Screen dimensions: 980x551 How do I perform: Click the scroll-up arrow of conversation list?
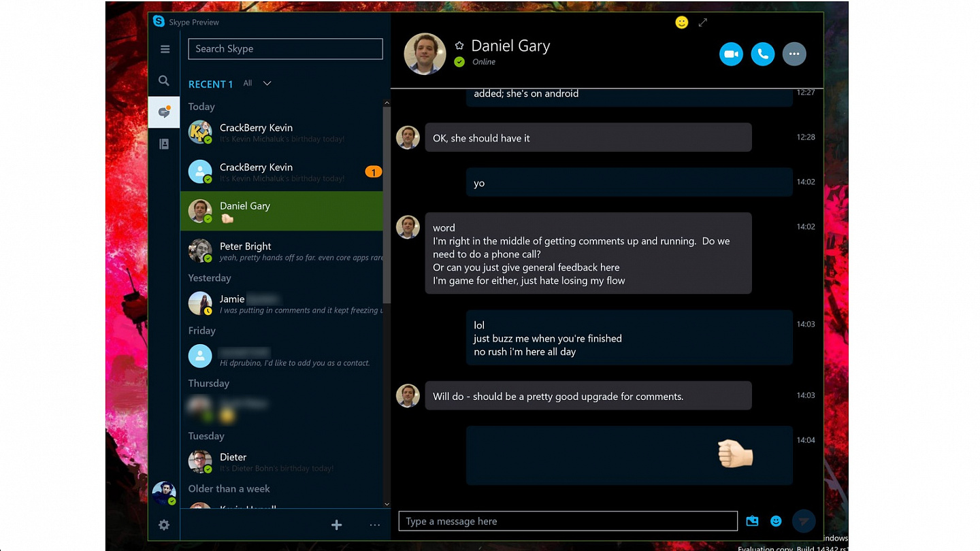pos(387,103)
